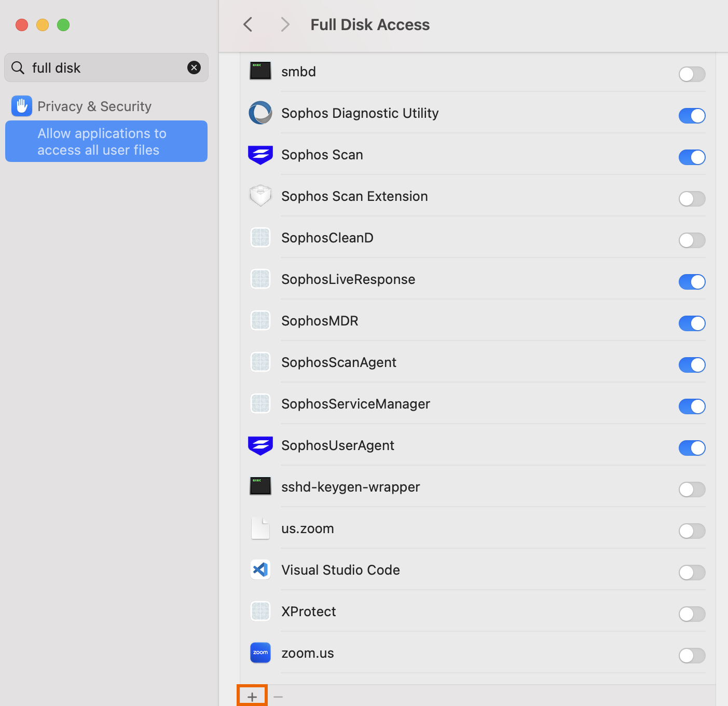Toggle off SophosMDR disk access
Screen dimensions: 728x706
(x=692, y=323)
